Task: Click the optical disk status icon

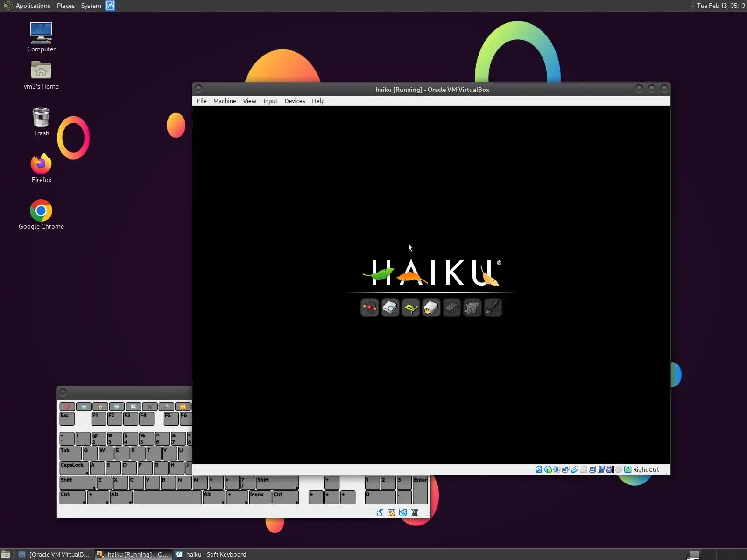Action: (x=548, y=469)
